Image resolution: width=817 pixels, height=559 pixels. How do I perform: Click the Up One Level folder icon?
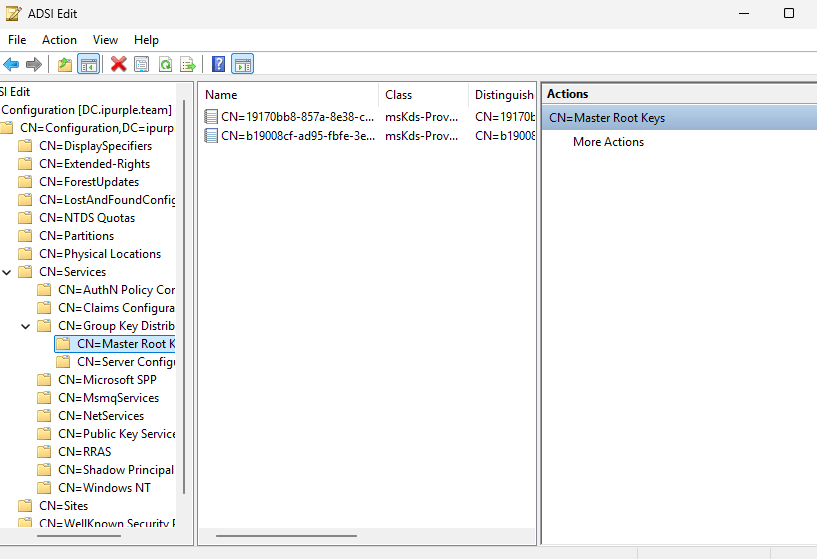(65, 64)
